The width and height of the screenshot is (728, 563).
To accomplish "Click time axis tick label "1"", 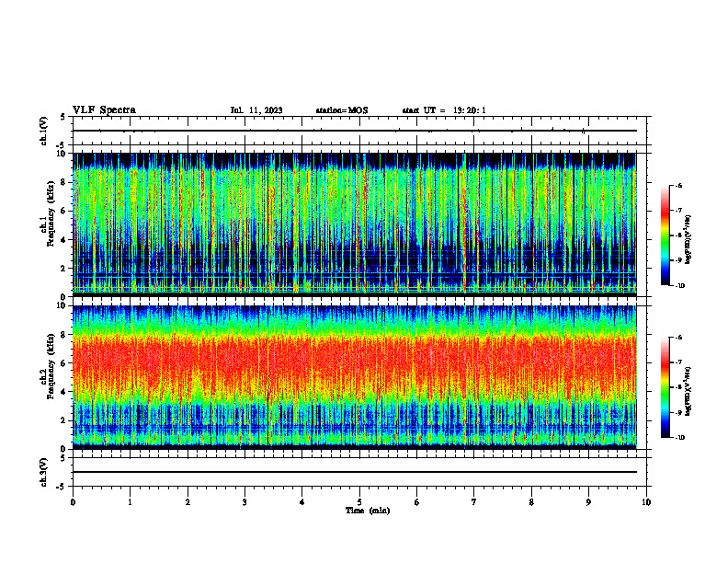I will pos(130,502).
